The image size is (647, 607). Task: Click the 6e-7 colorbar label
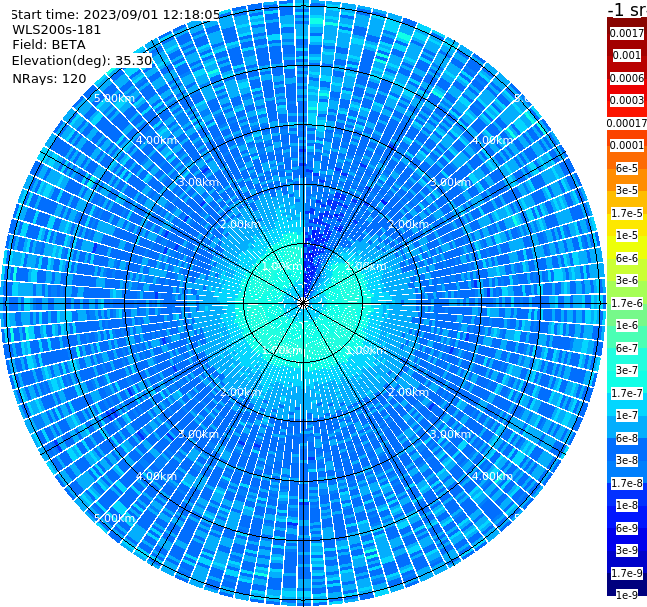click(x=627, y=348)
